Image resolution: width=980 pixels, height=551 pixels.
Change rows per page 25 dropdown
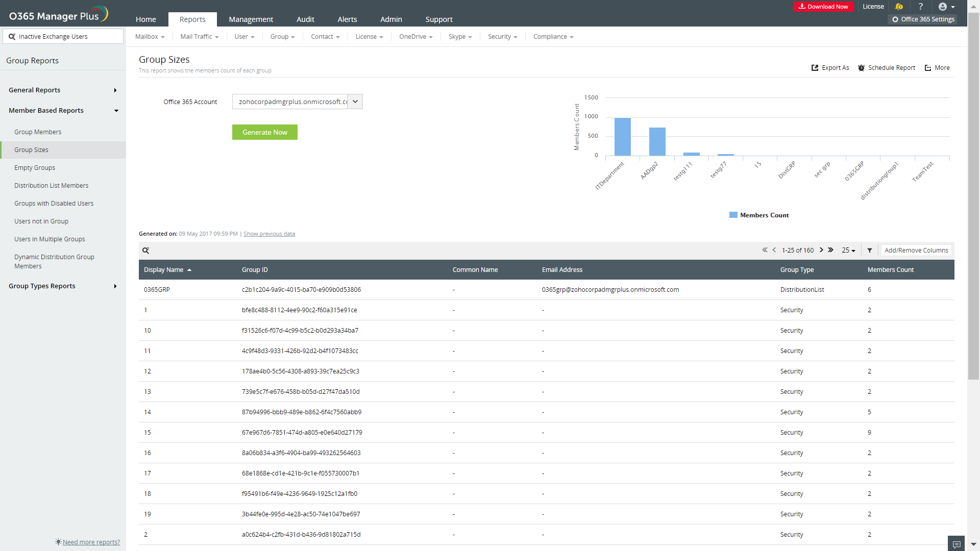point(848,251)
